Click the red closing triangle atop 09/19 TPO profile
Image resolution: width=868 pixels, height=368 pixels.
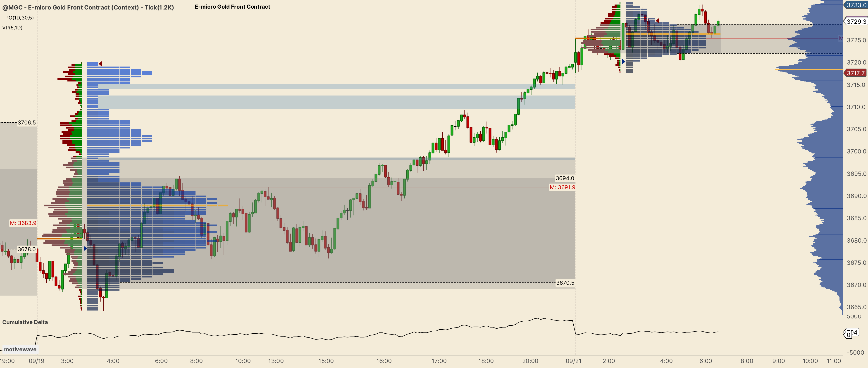click(100, 64)
